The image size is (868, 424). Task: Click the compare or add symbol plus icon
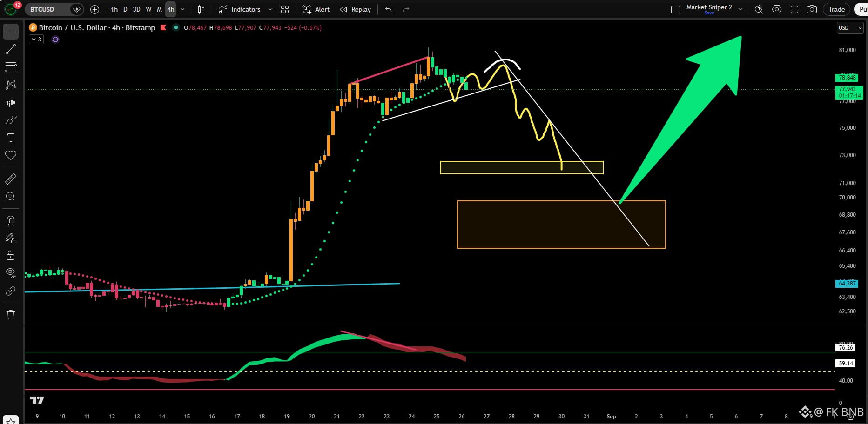[94, 9]
